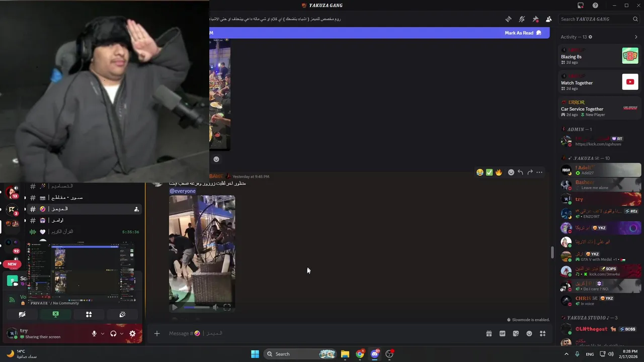Click create invite icon on المميز
This screenshot has height=362, width=644.
coord(136,209)
